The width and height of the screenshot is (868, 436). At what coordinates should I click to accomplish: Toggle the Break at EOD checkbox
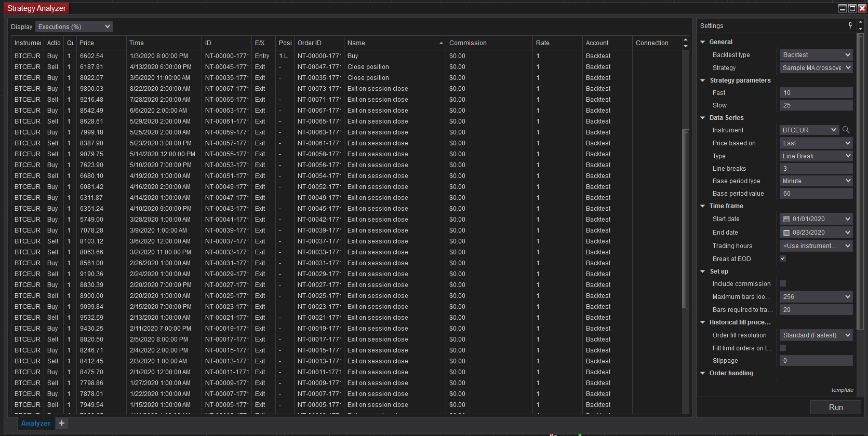783,258
